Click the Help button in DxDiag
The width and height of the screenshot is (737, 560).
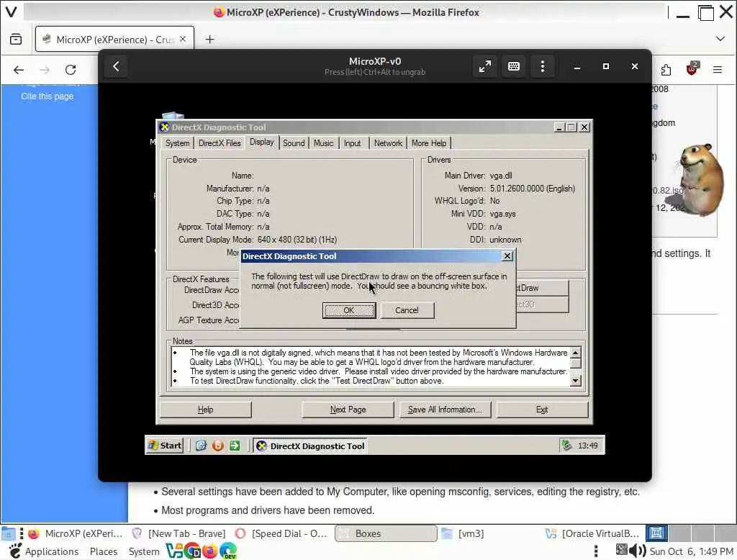tap(205, 410)
